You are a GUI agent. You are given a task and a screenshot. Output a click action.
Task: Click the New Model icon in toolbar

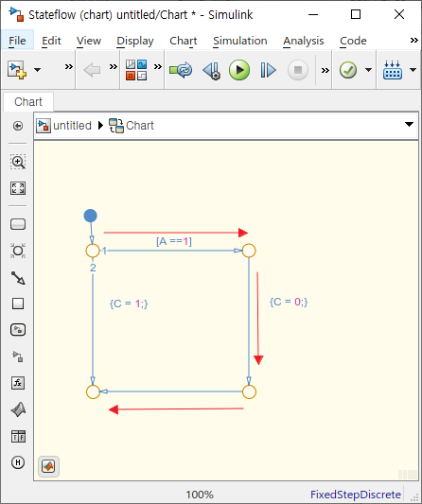(x=17, y=70)
